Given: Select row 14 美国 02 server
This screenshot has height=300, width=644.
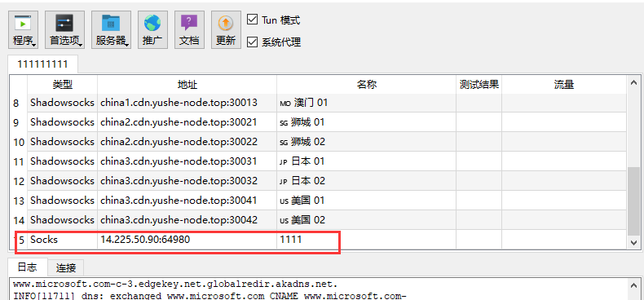Looking at the screenshot, I should [x=318, y=220].
